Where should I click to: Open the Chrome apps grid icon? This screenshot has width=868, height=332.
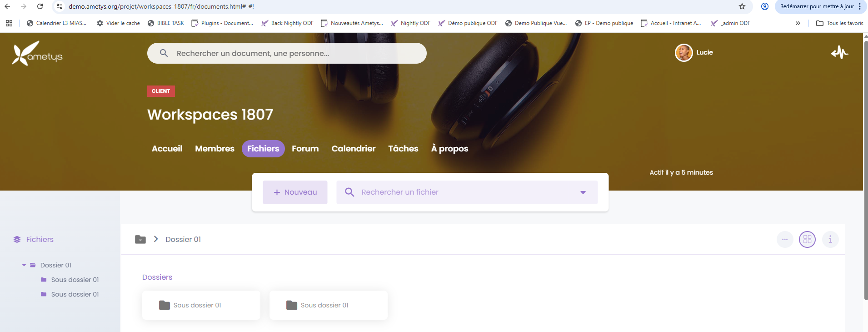click(x=9, y=23)
